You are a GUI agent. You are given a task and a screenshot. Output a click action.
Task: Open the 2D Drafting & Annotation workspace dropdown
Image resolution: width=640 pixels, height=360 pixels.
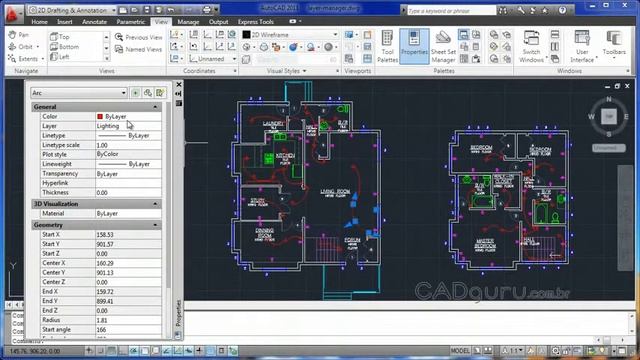tap(72, 10)
